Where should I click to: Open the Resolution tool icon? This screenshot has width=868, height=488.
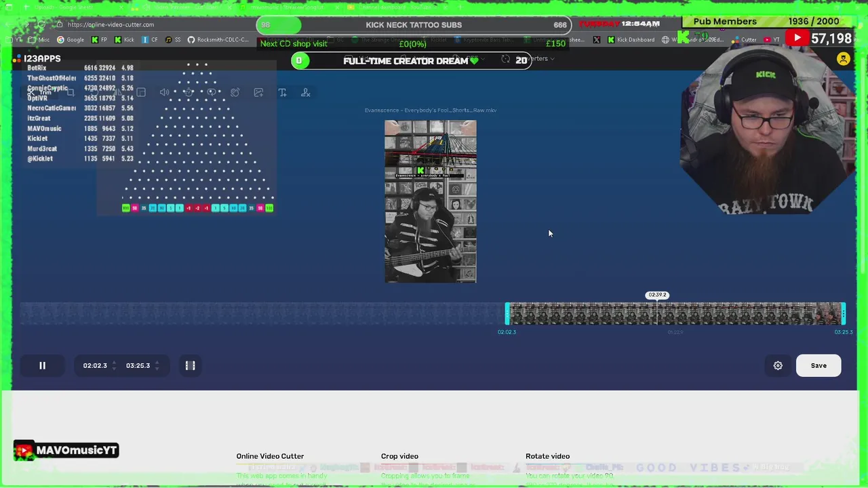tap(141, 92)
